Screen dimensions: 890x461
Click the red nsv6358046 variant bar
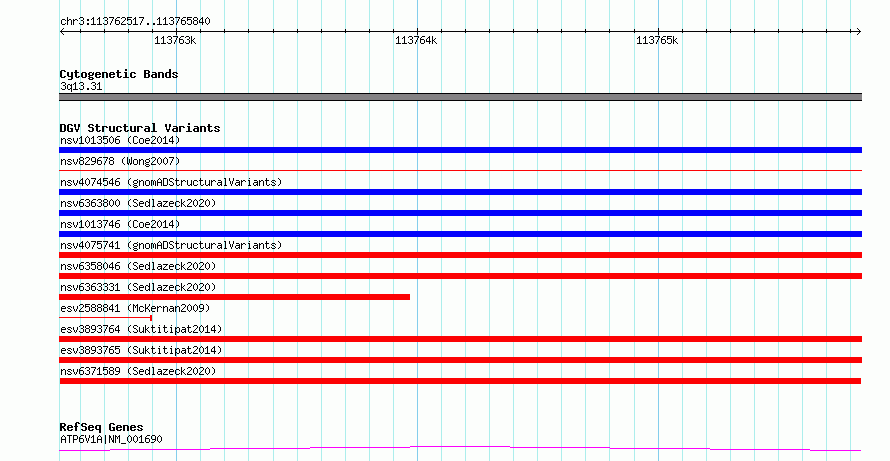460,276
